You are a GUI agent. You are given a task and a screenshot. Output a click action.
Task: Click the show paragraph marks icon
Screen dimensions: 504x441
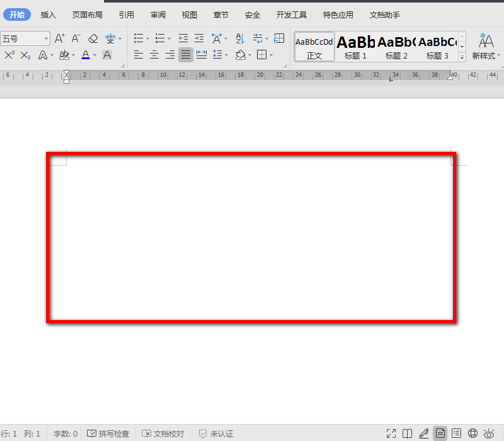point(258,38)
